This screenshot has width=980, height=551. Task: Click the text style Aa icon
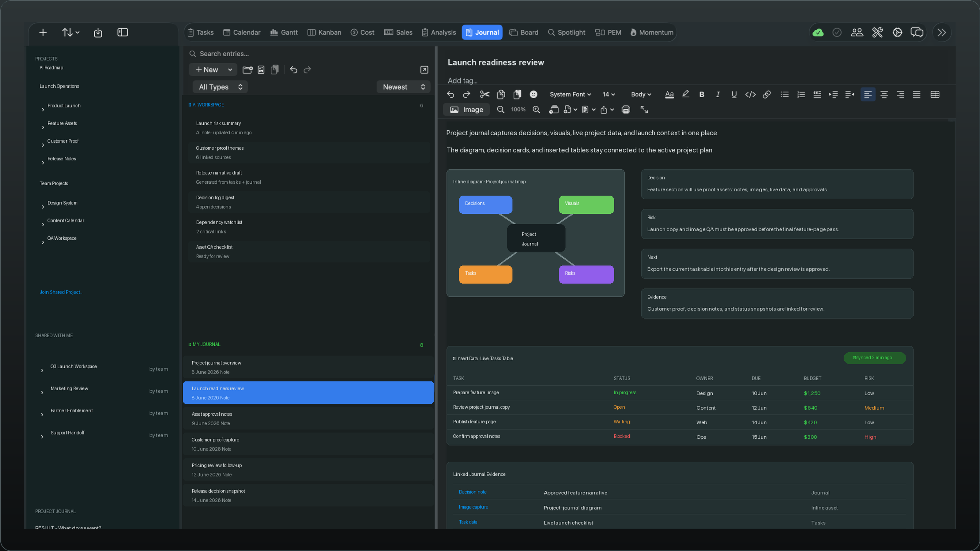point(669,94)
